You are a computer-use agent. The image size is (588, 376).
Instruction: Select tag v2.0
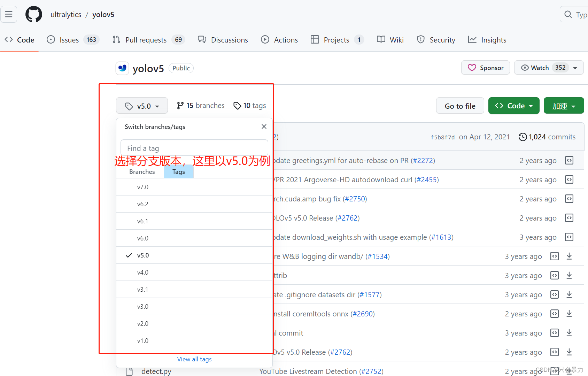194,324
